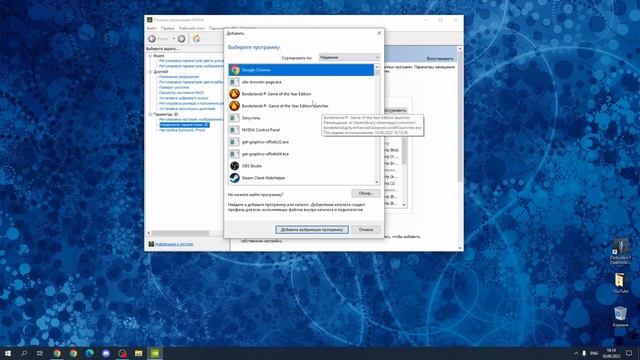The width and height of the screenshot is (640, 360).
Task: Click the Home toolbar icon
Action: coord(196,38)
